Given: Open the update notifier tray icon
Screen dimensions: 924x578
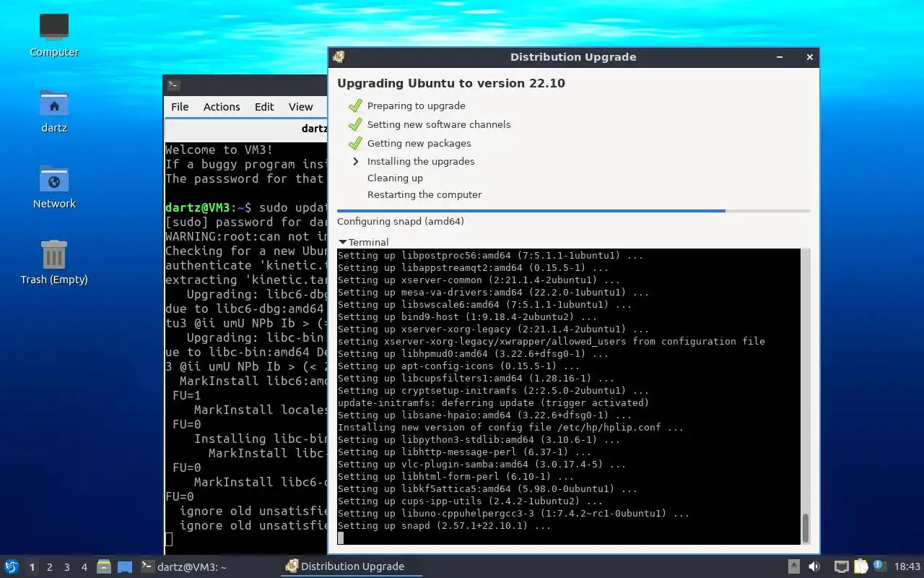Looking at the screenshot, I should pyautogui.click(x=879, y=566).
